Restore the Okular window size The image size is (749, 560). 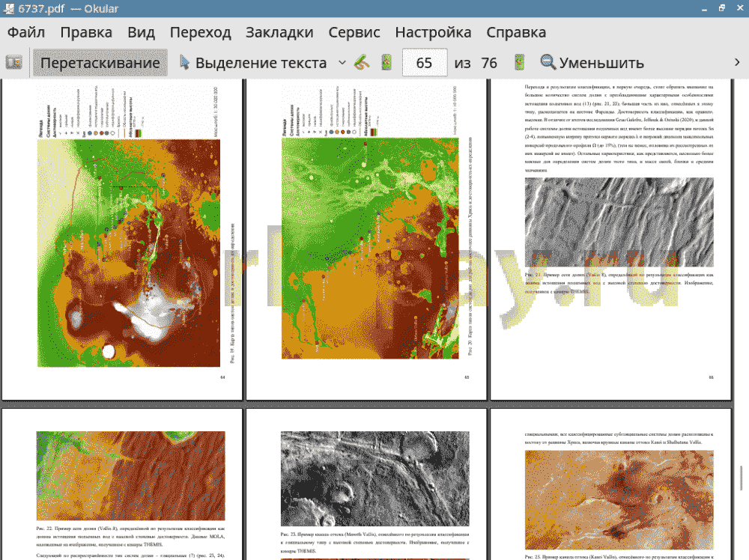(722, 8)
